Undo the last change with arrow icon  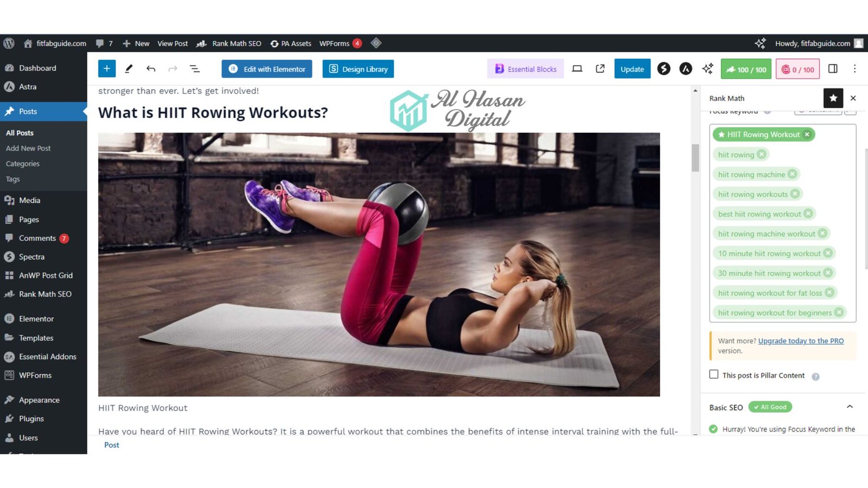pos(151,69)
